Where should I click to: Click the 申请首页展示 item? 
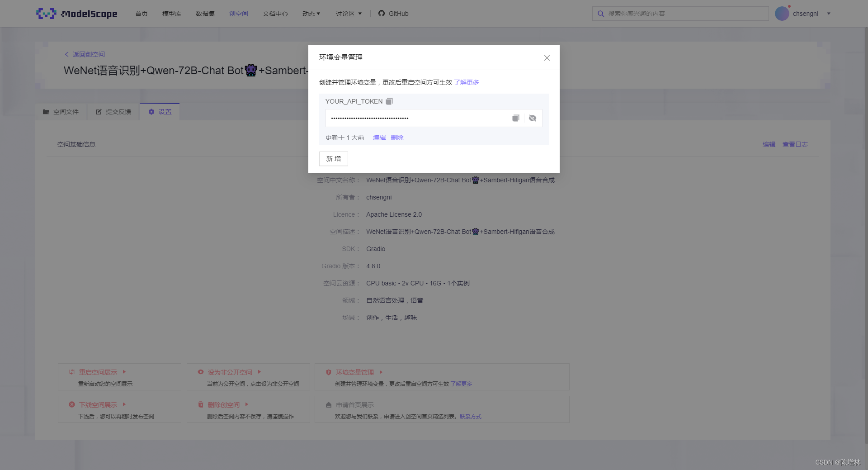(355, 405)
